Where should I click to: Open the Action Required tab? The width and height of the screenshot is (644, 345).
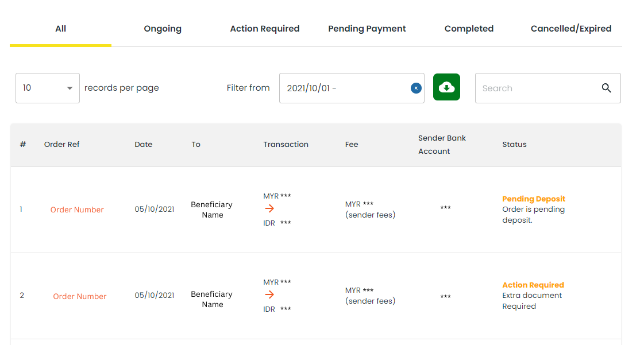264,29
